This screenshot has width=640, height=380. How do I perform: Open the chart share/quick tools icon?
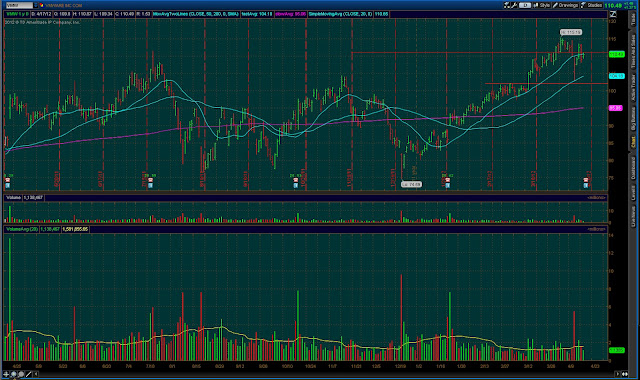[507, 5]
